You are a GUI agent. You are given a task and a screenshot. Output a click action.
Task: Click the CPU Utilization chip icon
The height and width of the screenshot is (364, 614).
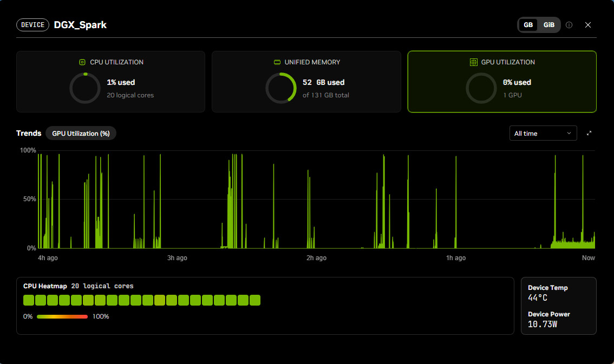[82, 62]
